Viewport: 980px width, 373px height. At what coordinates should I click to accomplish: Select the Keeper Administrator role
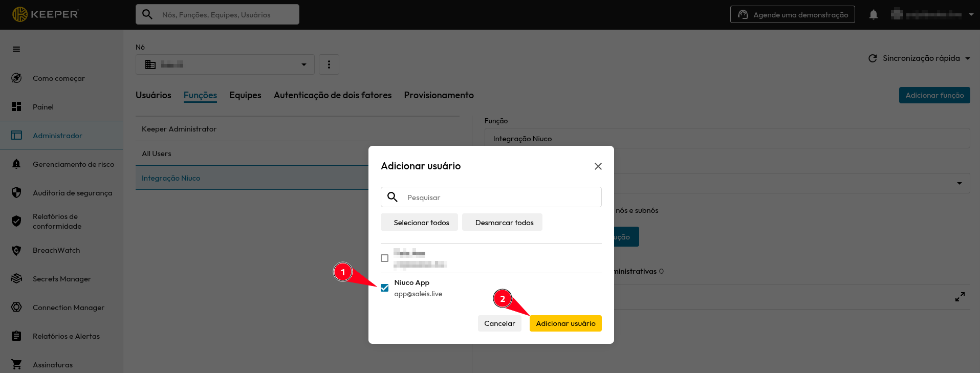(x=297, y=129)
